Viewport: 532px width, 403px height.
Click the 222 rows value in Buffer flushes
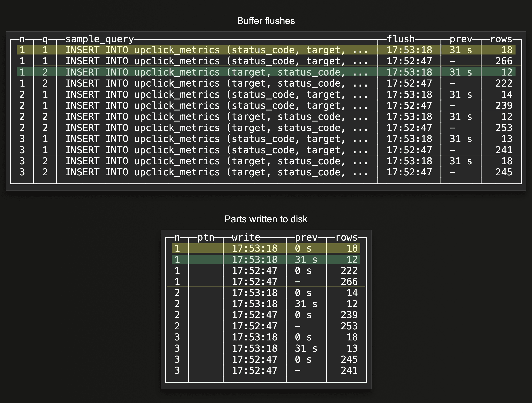(504, 83)
